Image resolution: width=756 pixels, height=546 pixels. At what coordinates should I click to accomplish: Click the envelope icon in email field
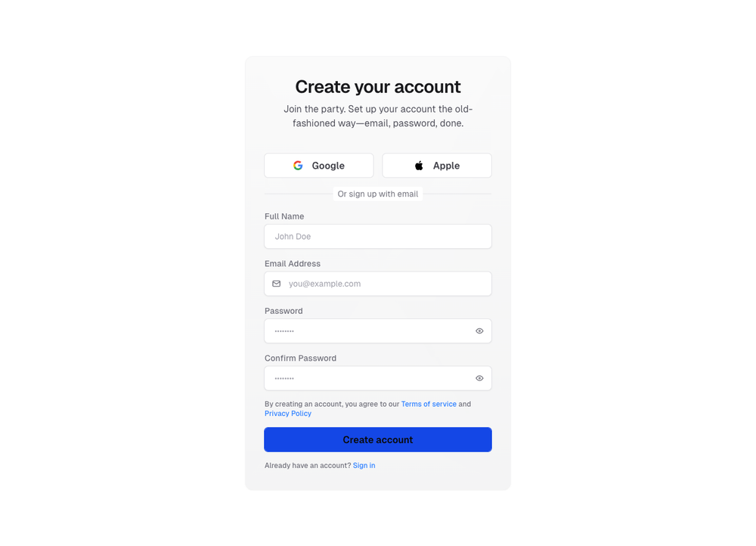pyautogui.click(x=276, y=284)
